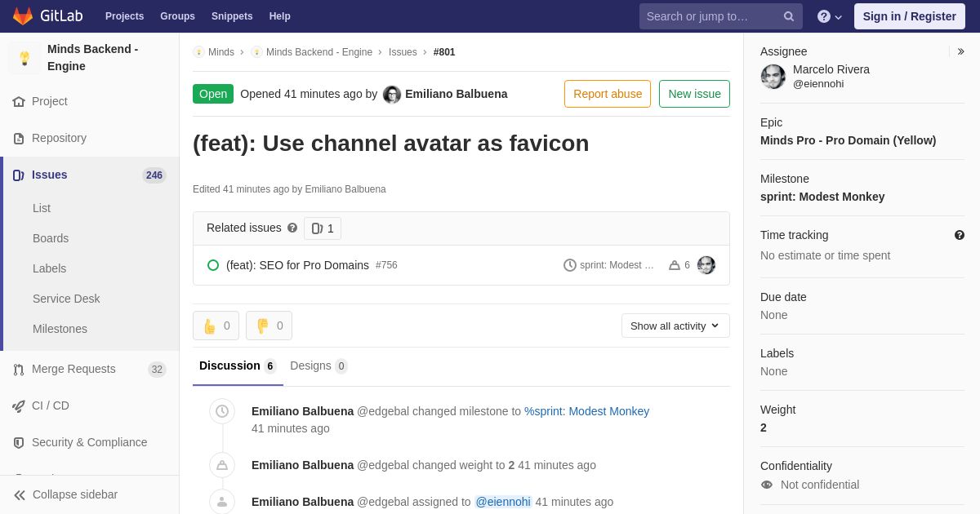Click the Merge Requests icon
Viewport: 980px width, 514px height.
[19, 369]
